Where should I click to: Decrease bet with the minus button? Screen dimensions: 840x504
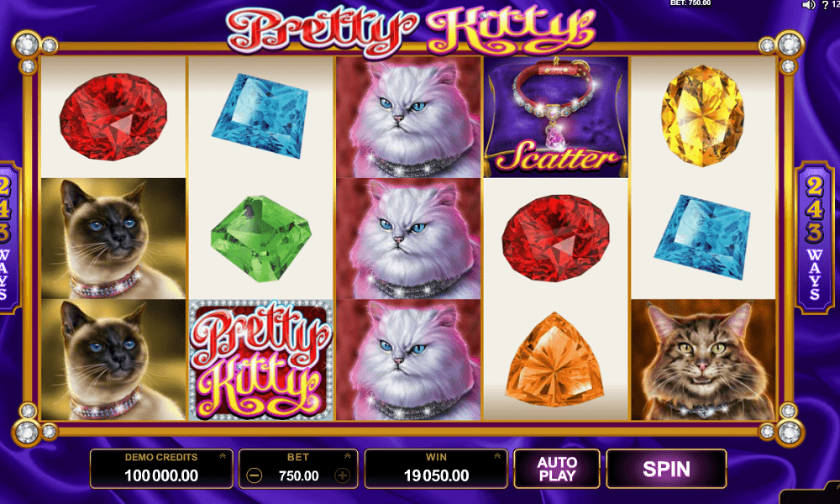(x=255, y=475)
